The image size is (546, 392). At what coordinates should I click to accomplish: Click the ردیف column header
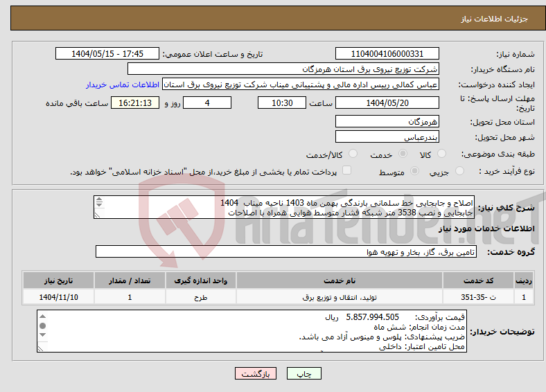tap(524, 280)
